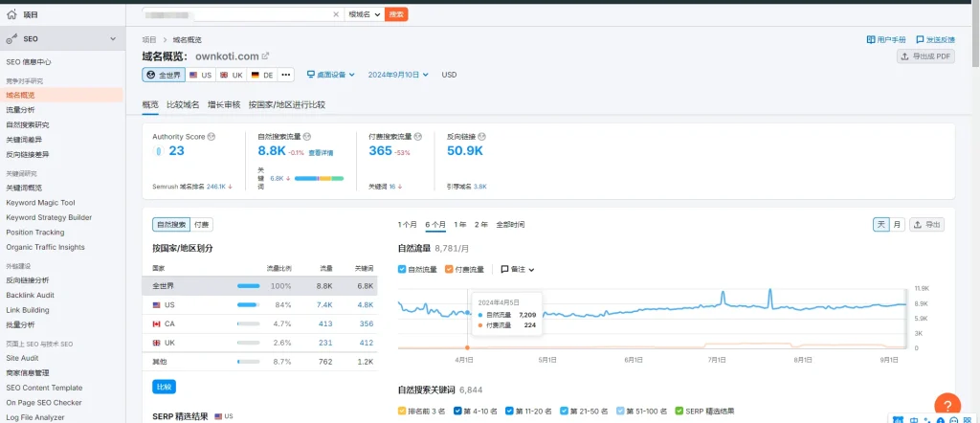Select 2年 time range
This screenshot has width=980, height=423.
(481, 224)
